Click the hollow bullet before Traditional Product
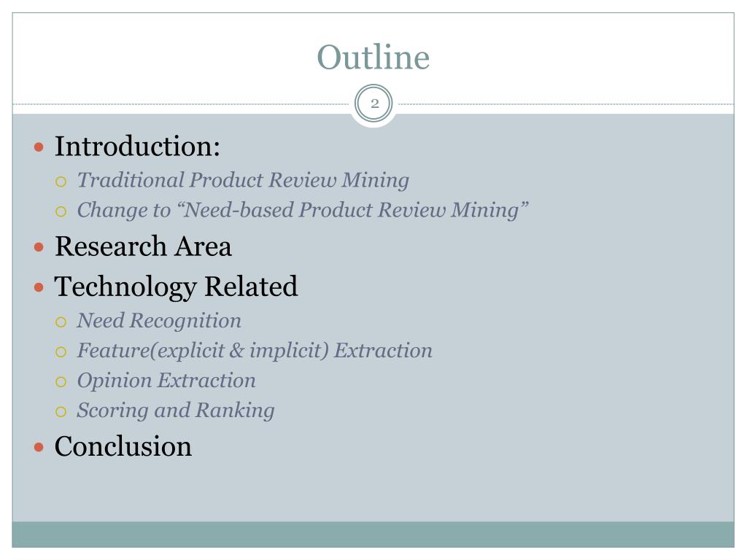 click(x=61, y=182)
